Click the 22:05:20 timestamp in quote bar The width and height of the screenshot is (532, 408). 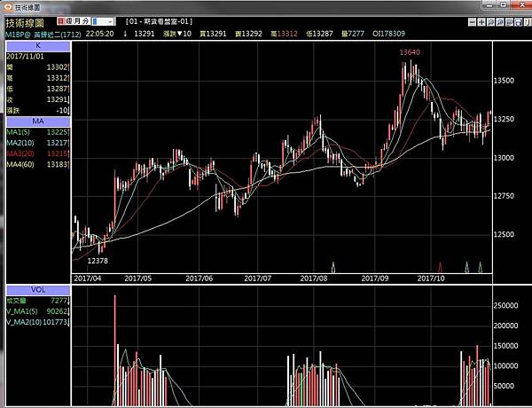(x=99, y=34)
